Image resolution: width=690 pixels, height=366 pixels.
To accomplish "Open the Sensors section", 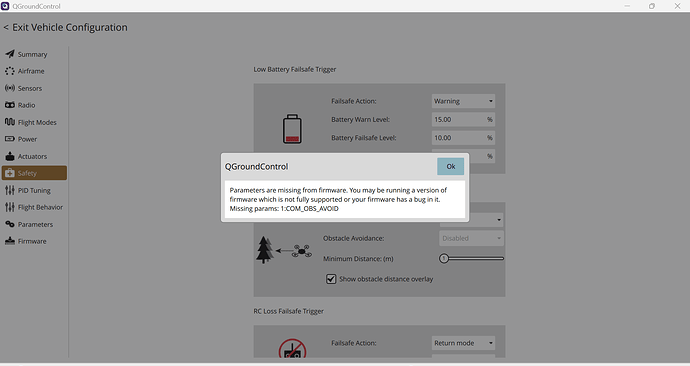I will [34, 88].
